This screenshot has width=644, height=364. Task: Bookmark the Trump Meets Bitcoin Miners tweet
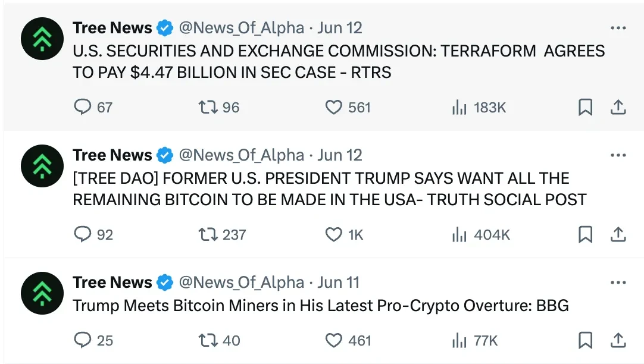click(x=585, y=340)
